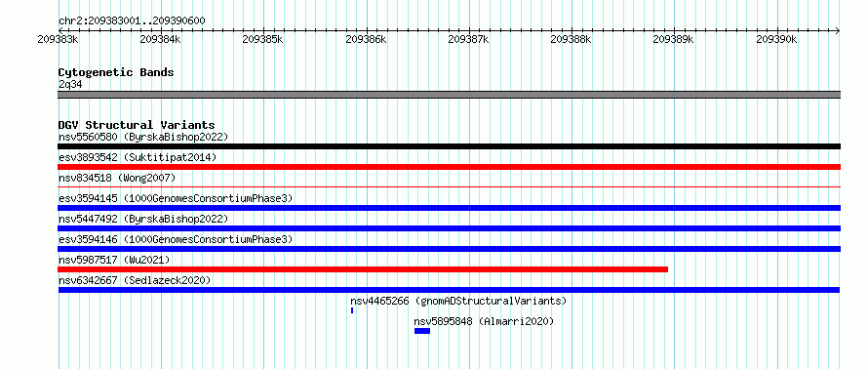Image resolution: width=868 pixels, height=369 pixels.
Task: Open the nsv5895848 (Almarri2020) label
Action: coord(484,321)
